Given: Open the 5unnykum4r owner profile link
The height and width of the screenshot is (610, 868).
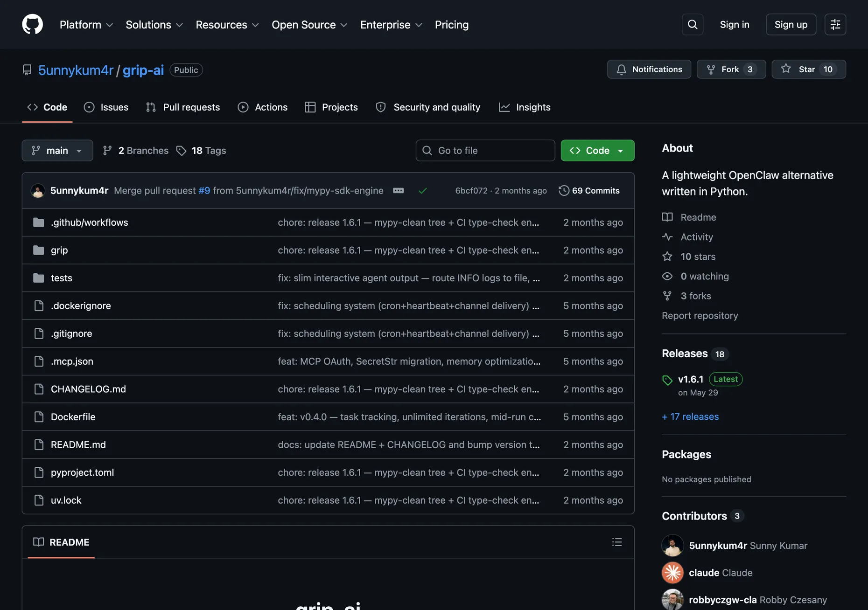Looking at the screenshot, I should [76, 70].
